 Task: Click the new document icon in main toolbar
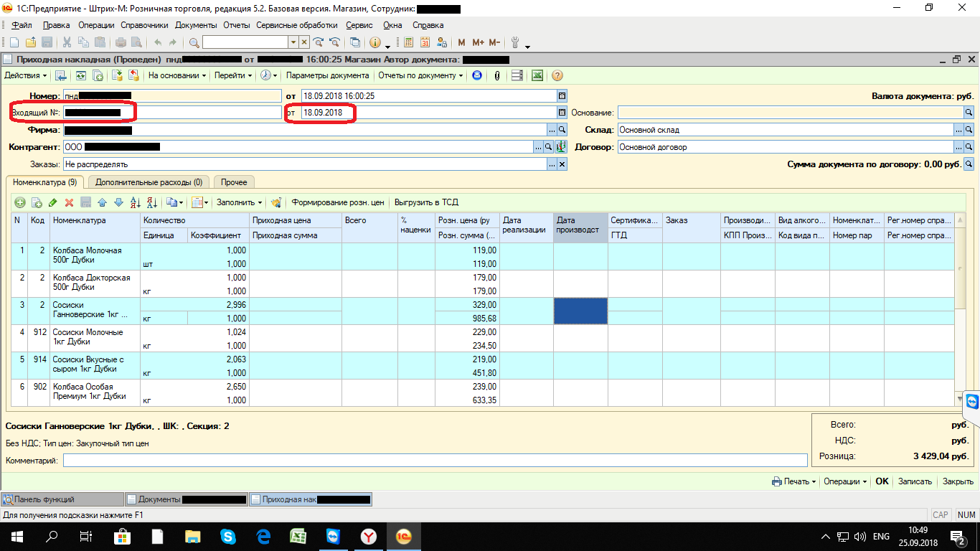(14, 42)
